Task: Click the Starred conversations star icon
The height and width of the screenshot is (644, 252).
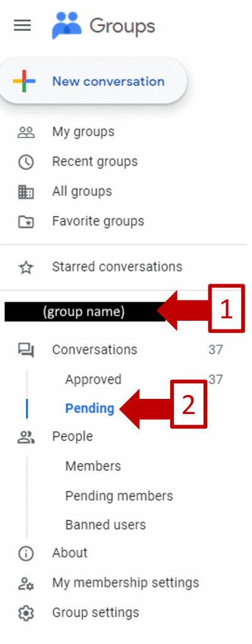Action: pyautogui.click(x=26, y=267)
